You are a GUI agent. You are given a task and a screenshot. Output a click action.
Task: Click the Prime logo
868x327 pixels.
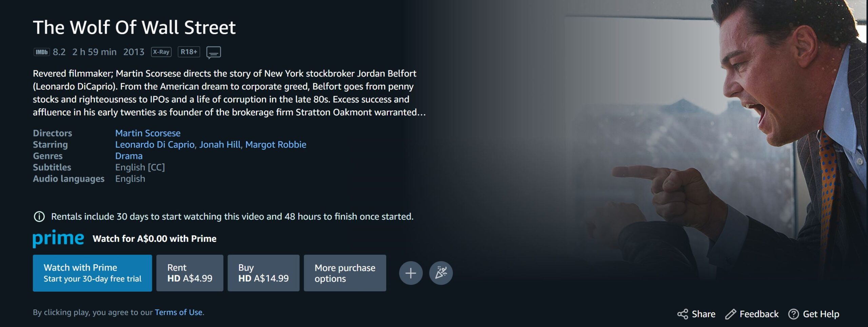pos(58,239)
